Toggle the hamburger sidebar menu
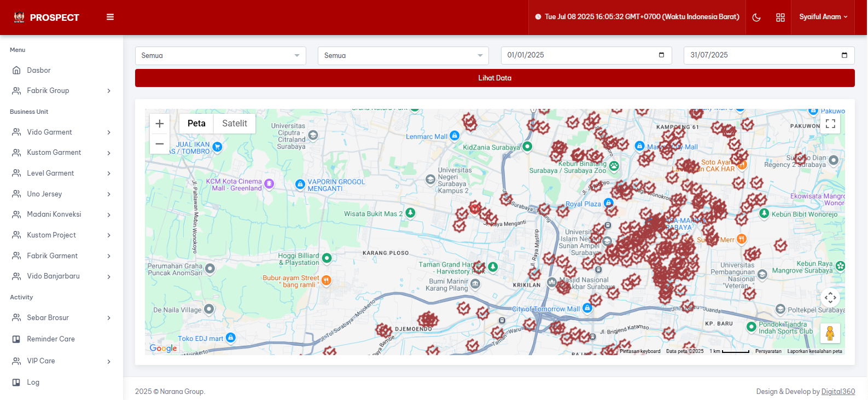Viewport: 868px width, 400px height. click(110, 17)
